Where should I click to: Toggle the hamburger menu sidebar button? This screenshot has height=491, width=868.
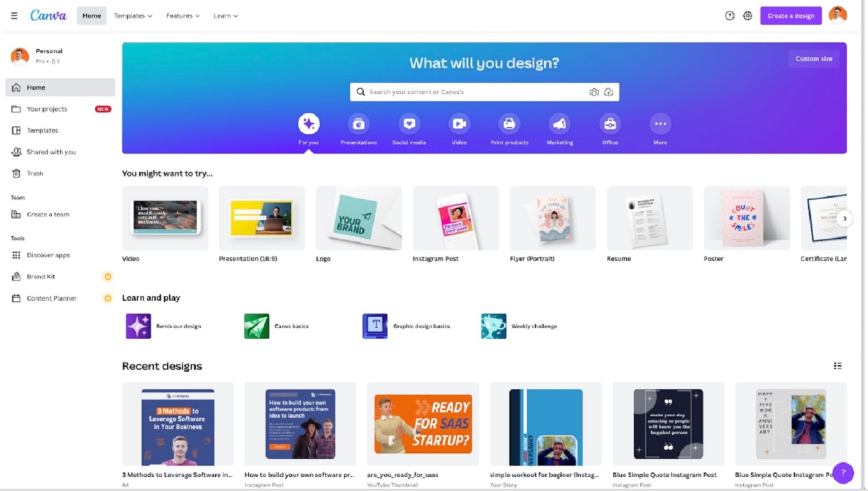(x=14, y=16)
